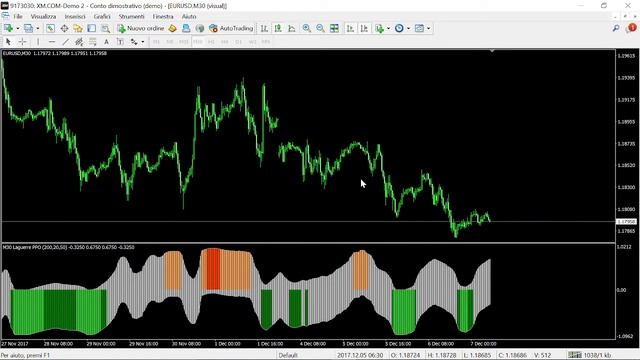
Task: Click the Default profile in status bar
Action: point(288,355)
